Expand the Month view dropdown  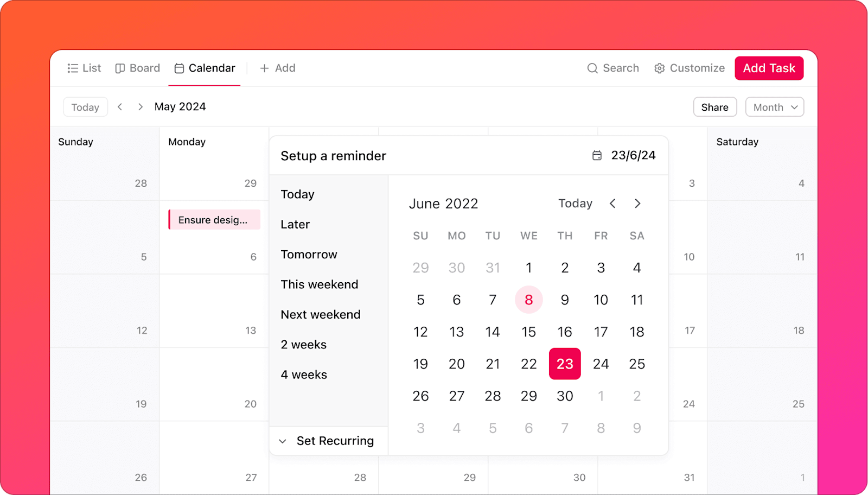[x=774, y=106]
